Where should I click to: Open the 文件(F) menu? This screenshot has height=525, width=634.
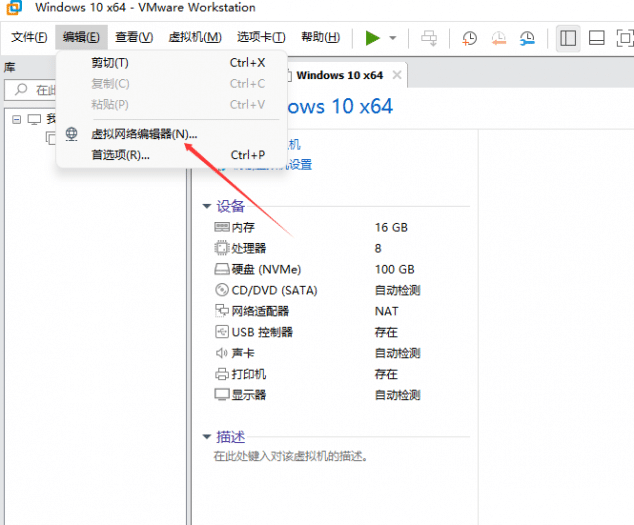coord(29,37)
